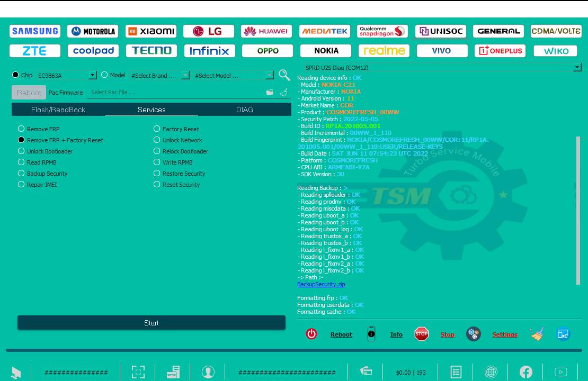The height and width of the screenshot is (381, 588).
Task: Choose the Xiaomi brand logo
Action: (x=151, y=31)
